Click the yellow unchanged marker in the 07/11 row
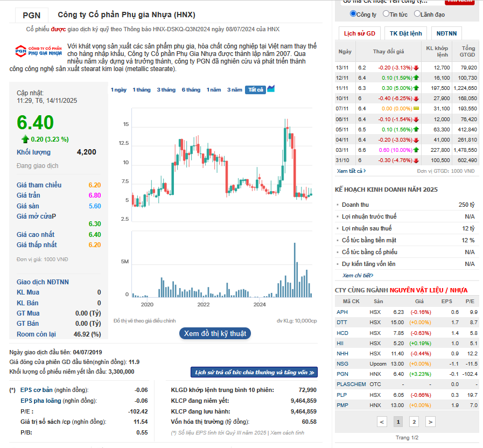This screenshot has height=448, width=483. (416, 108)
